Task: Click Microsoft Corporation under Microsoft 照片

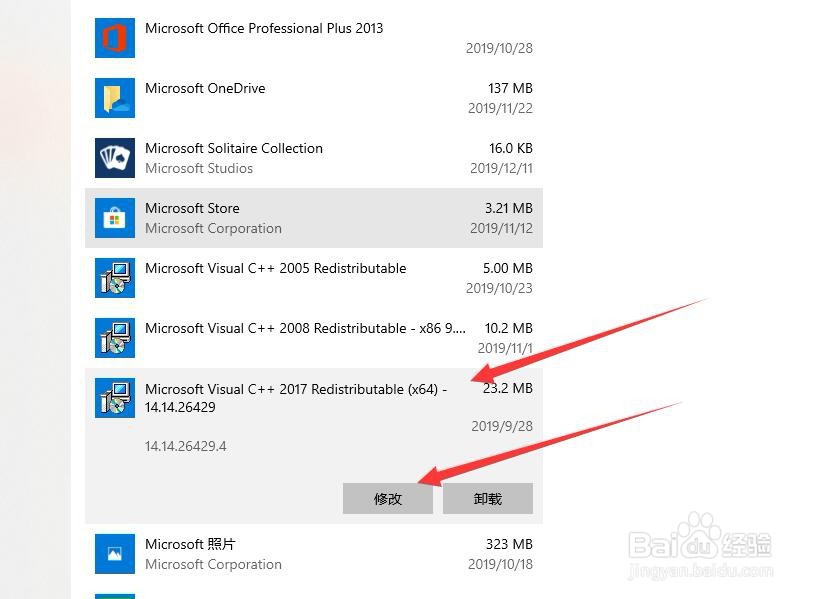Action: 213,564
